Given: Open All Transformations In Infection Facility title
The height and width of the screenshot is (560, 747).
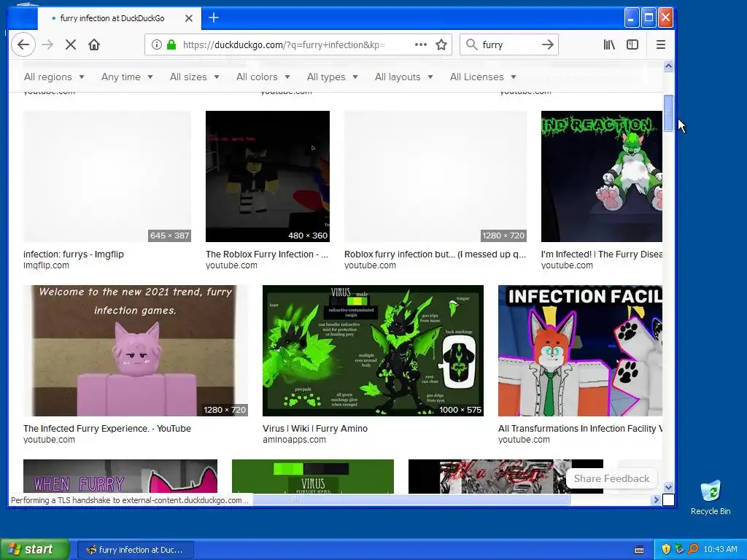Looking at the screenshot, I should (580, 429).
